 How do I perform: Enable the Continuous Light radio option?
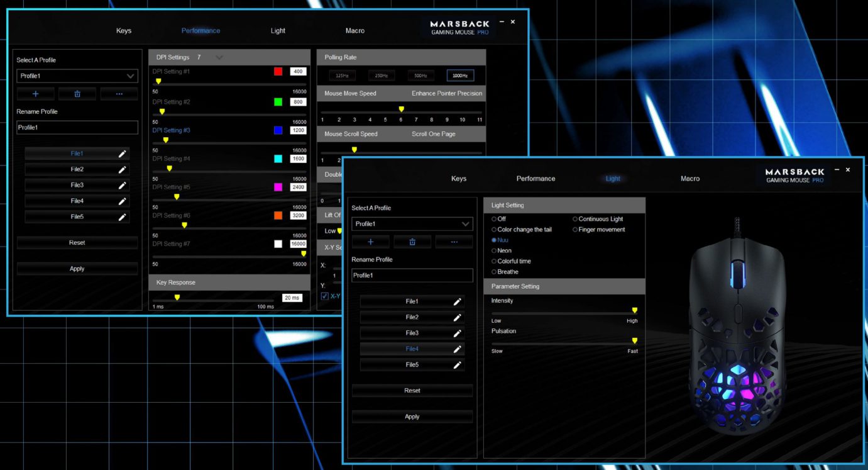pyautogui.click(x=575, y=219)
